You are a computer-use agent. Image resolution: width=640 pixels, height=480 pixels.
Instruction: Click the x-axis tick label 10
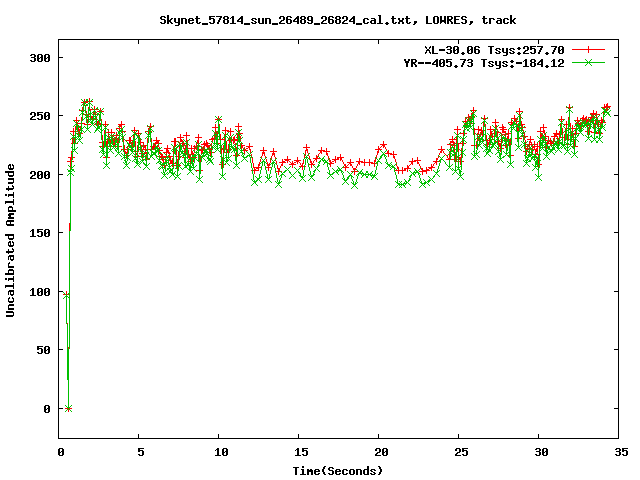[x=221, y=452]
